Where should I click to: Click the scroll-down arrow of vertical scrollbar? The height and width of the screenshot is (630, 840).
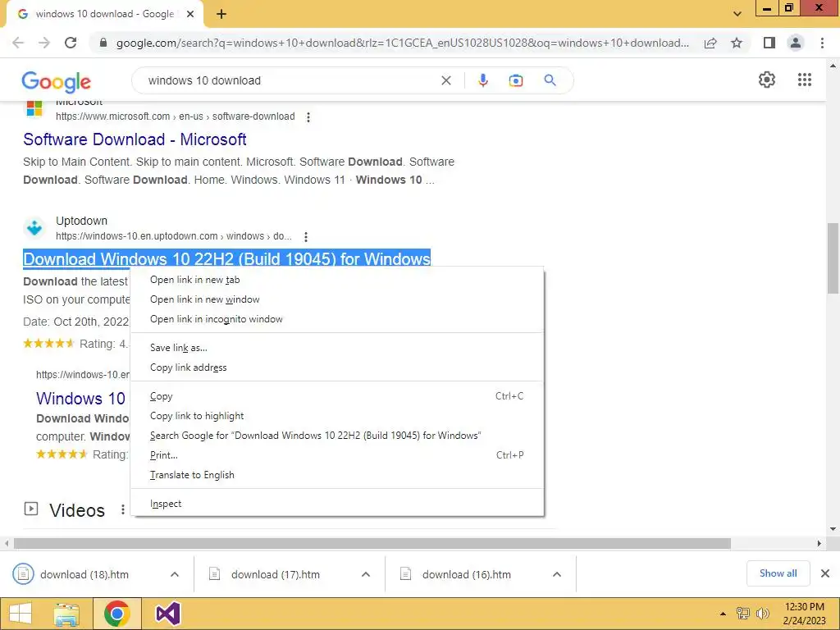tap(833, 529)
